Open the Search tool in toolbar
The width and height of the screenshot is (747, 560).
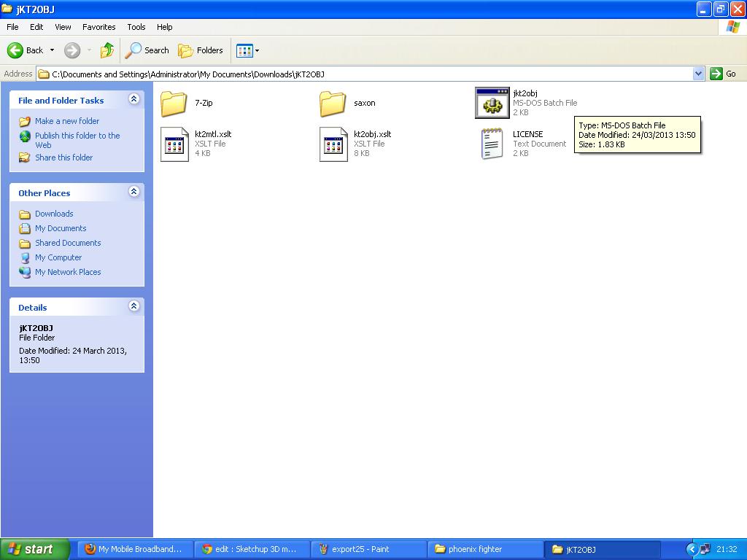coord(147,50)
